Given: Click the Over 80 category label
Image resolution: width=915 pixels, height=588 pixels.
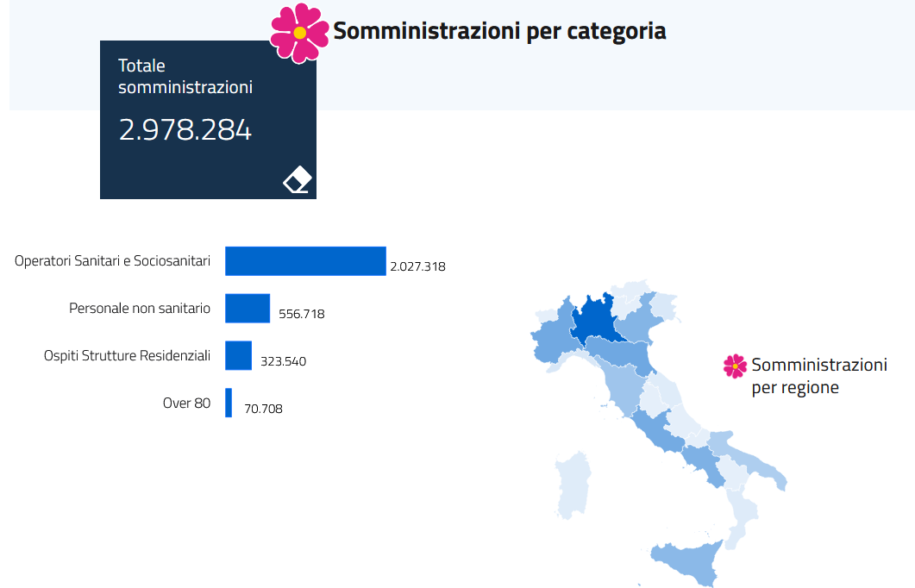Looking at the screenshot, I should click(x=186, y=402).
